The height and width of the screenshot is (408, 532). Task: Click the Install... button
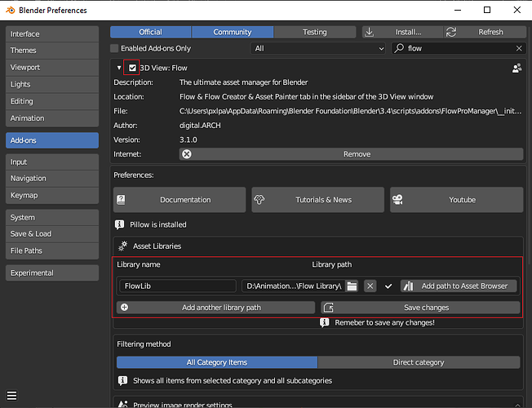[x=403, y=32]
